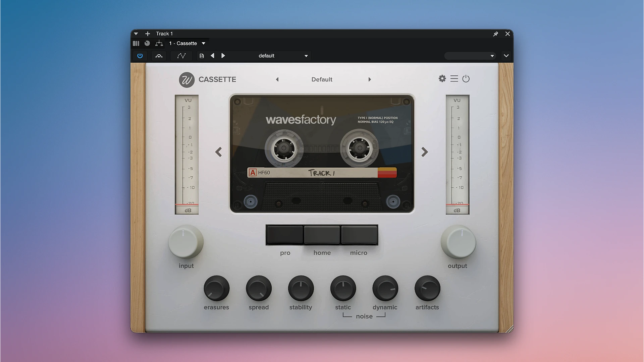This screenshot has width=644, height=362.
Task: Toggle the compare/bypass curve button
Action: [x=159, y=56]
